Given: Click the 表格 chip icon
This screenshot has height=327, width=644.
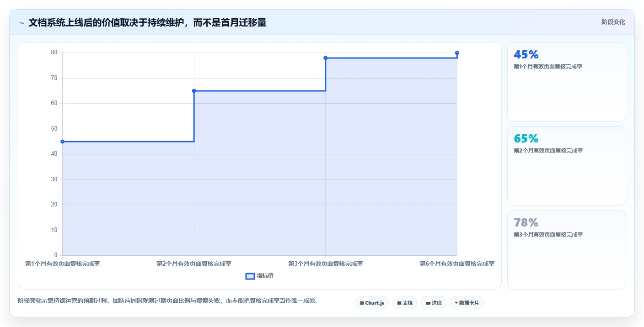Looking at the screenshot, I should [x=399, y=303].
